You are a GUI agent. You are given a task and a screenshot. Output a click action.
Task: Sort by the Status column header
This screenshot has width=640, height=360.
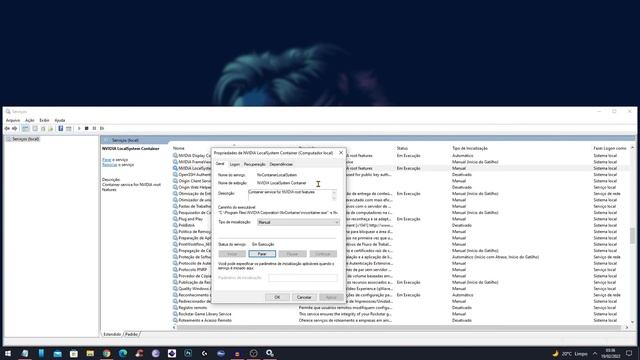[x=402, y=148]
